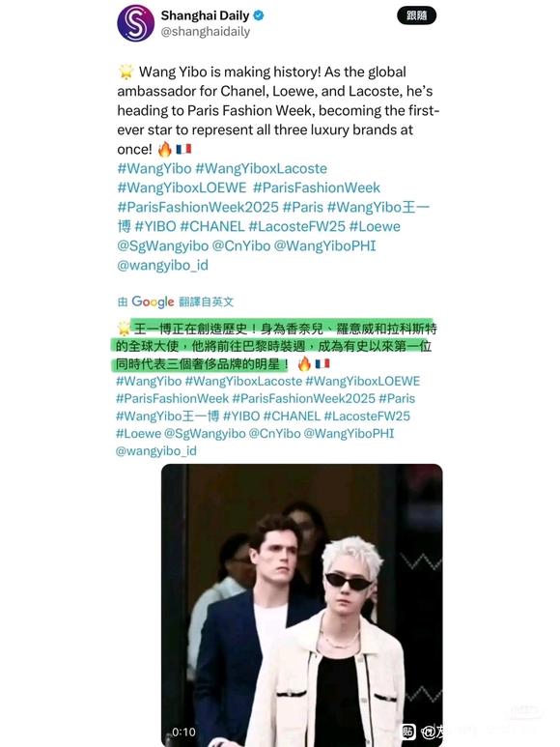
Task: Play the embedded fashion week video
Action: tap(301, 605)
